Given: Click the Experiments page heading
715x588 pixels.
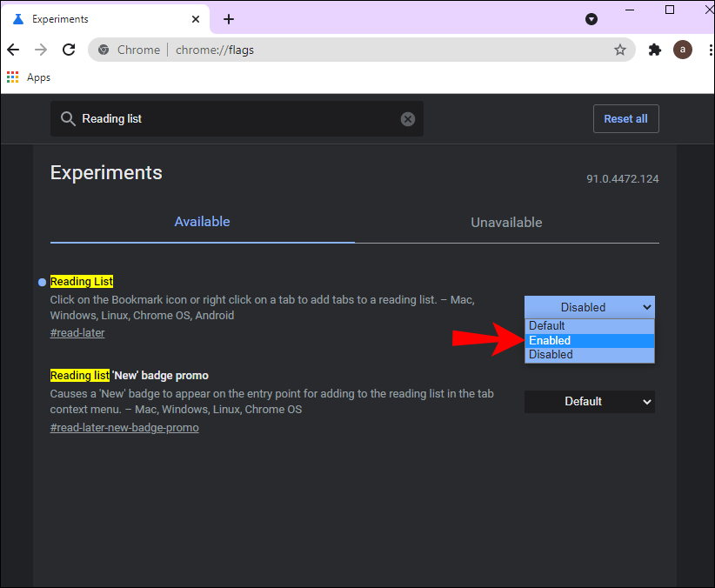Looking at the screenshot, I should click(x=106, y=172).
